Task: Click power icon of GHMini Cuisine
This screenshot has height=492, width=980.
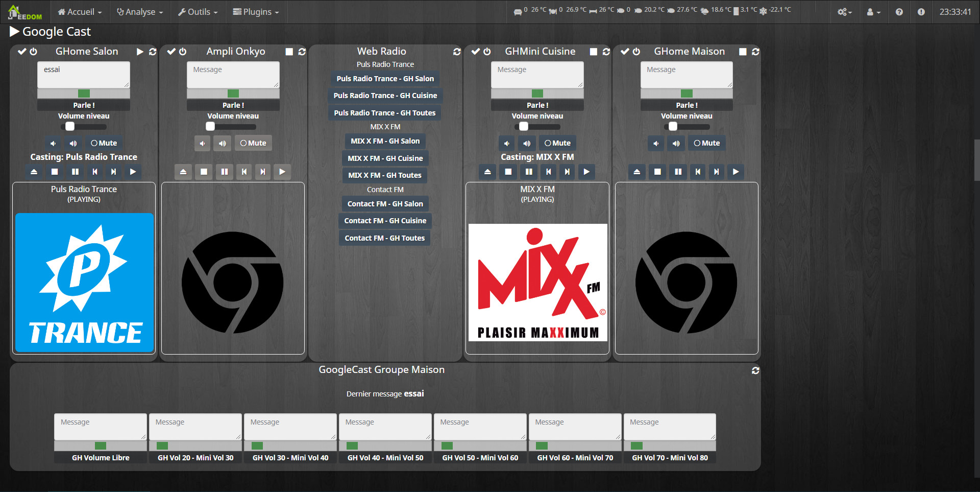Action: tap(487, 52)
